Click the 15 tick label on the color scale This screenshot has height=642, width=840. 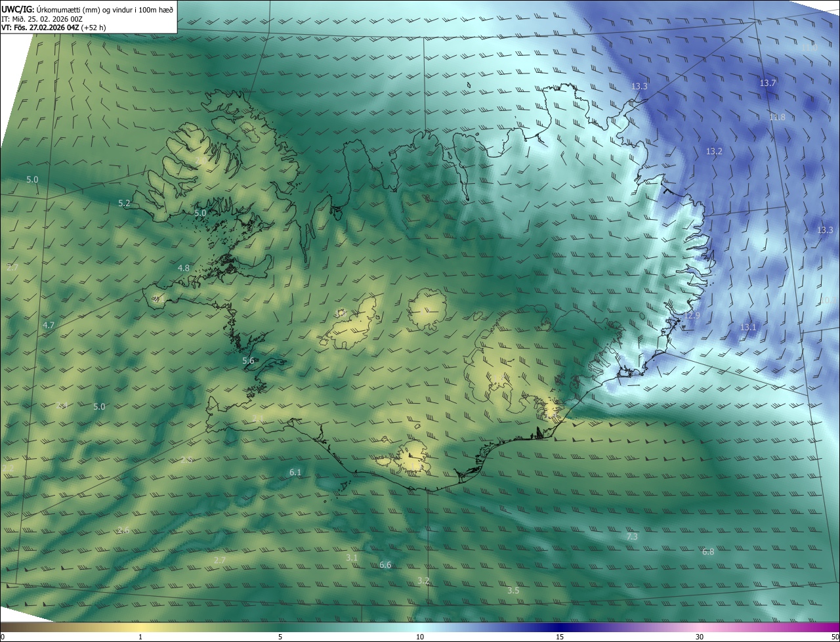point(560,637)
